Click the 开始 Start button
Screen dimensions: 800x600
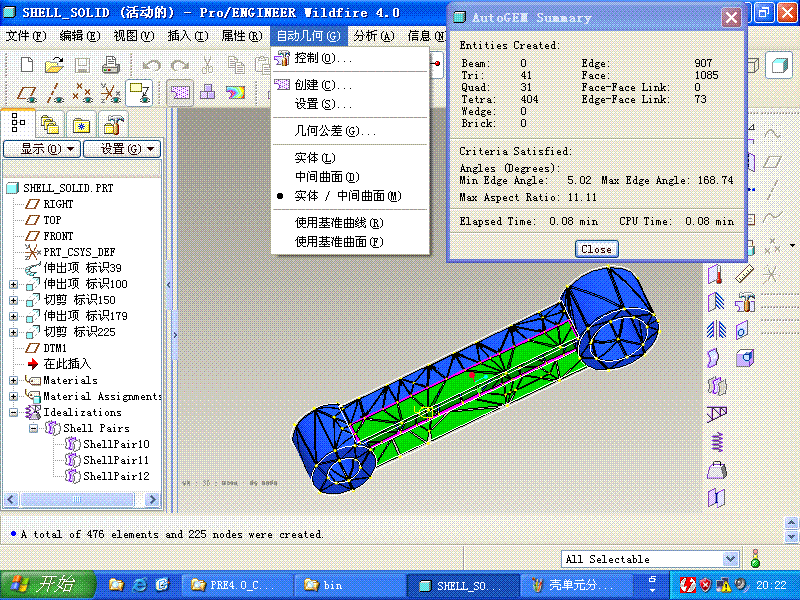pos(47,585)
